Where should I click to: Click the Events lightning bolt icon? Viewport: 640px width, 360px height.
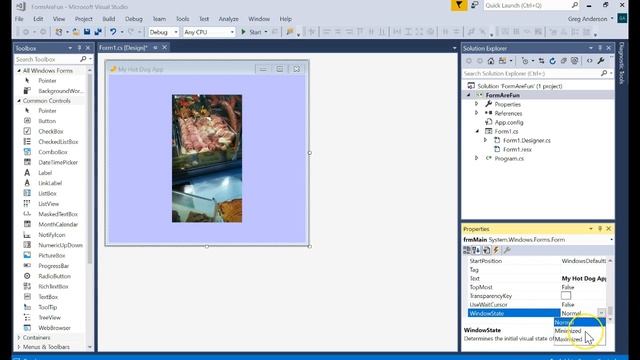496,250
